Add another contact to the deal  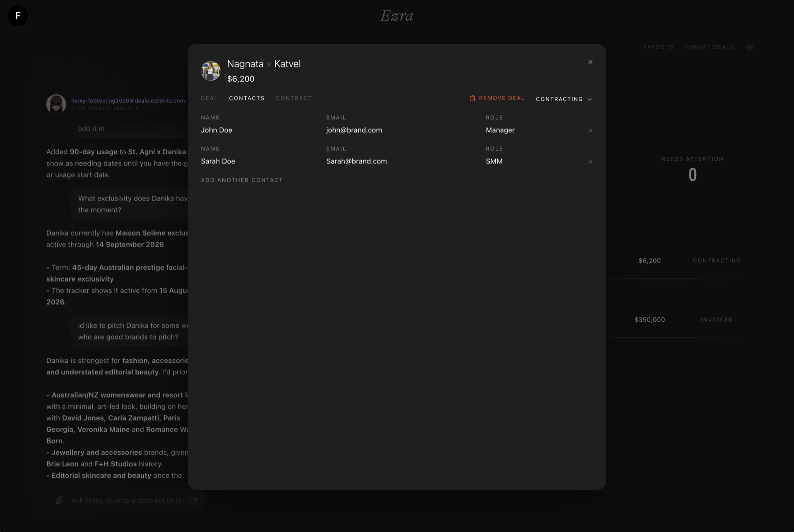[242, 180]
